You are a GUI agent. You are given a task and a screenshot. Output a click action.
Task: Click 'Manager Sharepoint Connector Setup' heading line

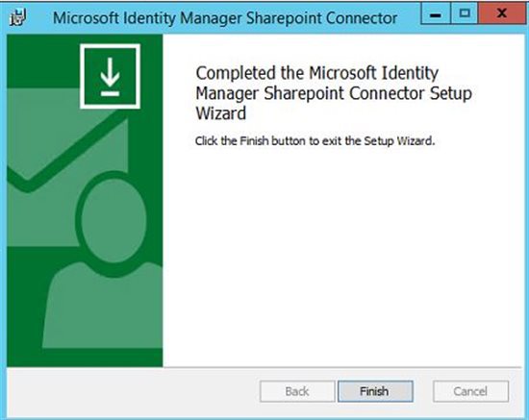(x=334, y=93)
